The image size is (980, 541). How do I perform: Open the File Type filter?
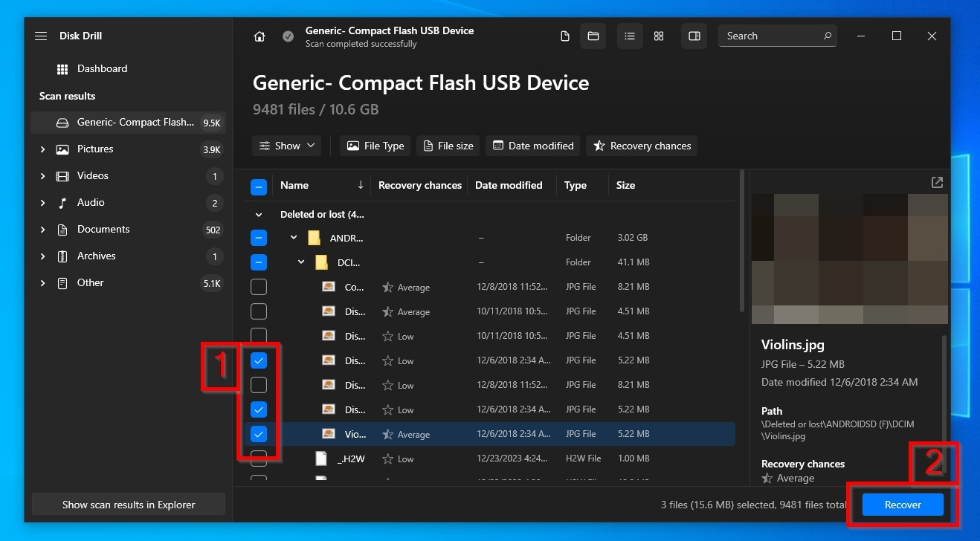pyautogui.click(x=375, y=146)
